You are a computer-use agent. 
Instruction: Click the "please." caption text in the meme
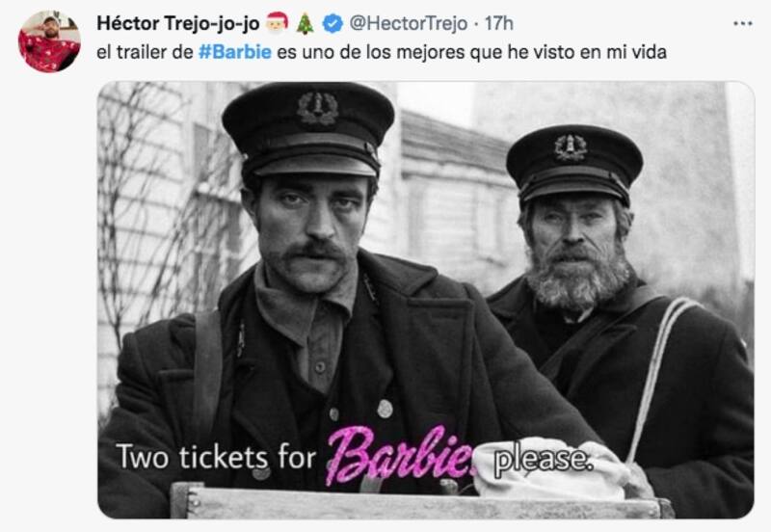(x=543, y=461)
